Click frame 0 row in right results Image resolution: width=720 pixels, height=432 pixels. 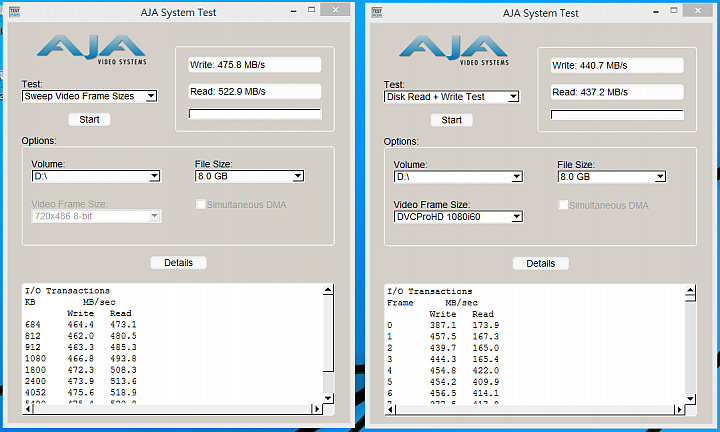click(x=443, y=325)
